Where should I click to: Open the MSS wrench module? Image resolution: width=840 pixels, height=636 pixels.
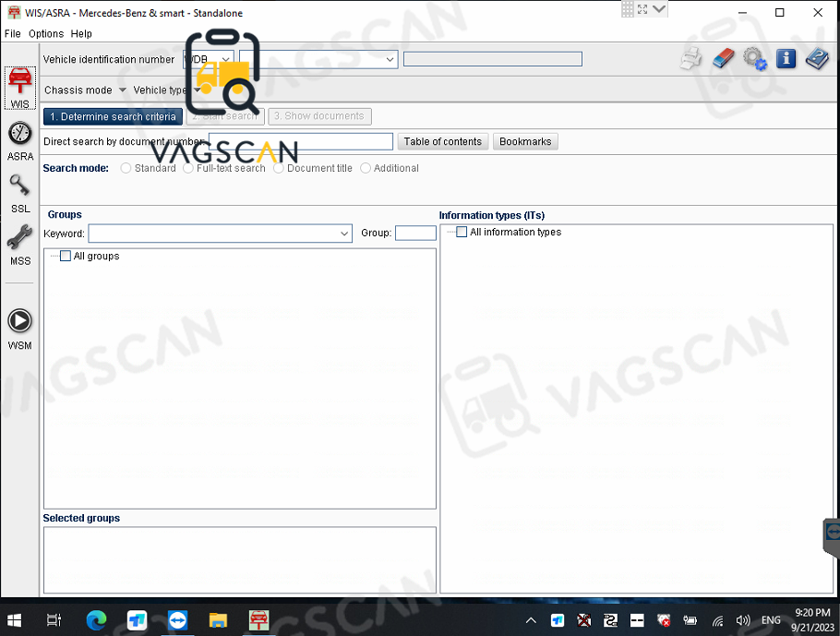coord(19,246)
